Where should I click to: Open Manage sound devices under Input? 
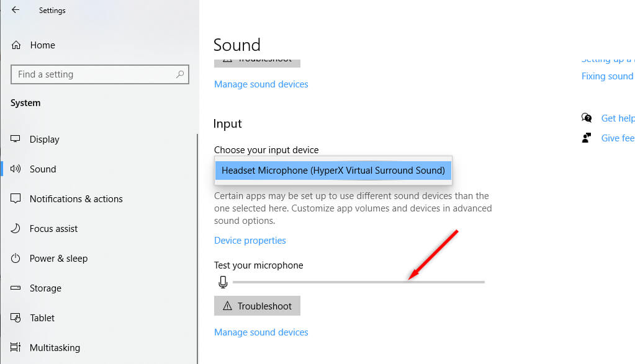pyautogui.click(x=261, y=332)
